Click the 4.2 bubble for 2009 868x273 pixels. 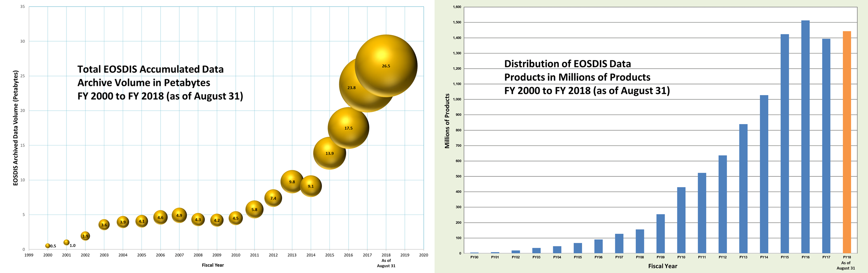217,220
